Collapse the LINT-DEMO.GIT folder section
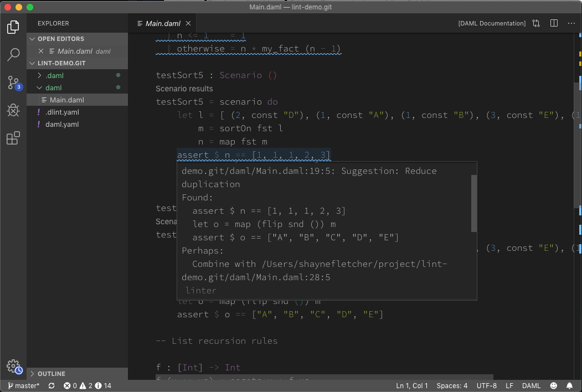 point(77,63)
